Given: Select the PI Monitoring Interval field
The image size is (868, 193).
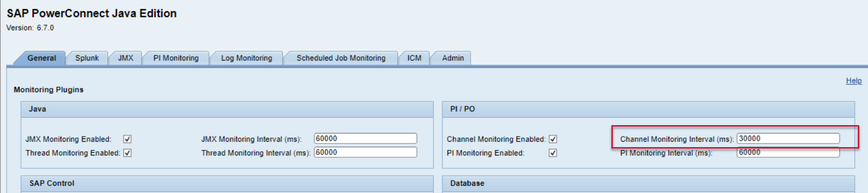Looking at the screenshot, I should click(x=788, y=153).
